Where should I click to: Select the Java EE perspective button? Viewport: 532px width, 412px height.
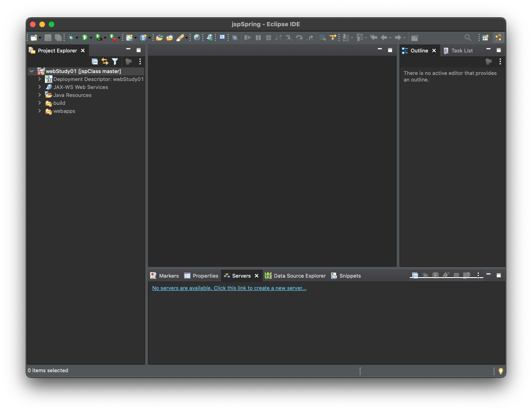498,37
